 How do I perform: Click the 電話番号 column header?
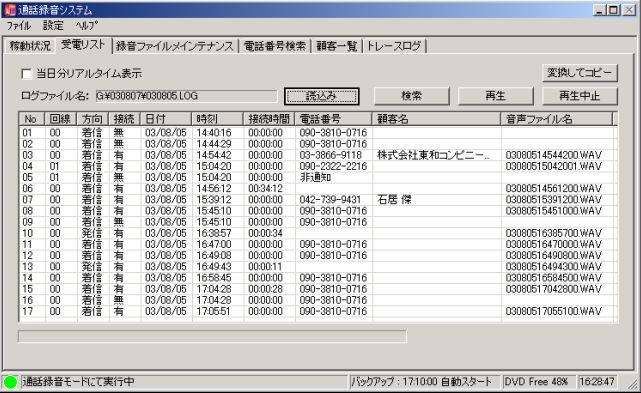pos(333,119)
